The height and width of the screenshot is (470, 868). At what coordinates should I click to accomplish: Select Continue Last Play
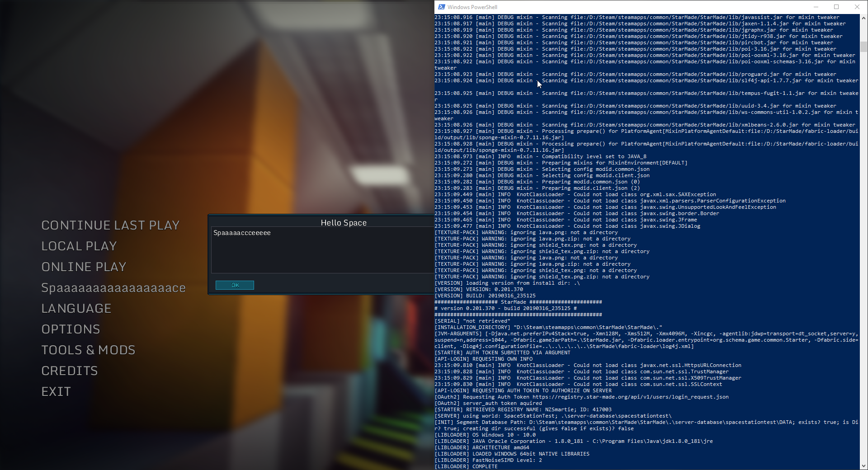click(110, 226)
